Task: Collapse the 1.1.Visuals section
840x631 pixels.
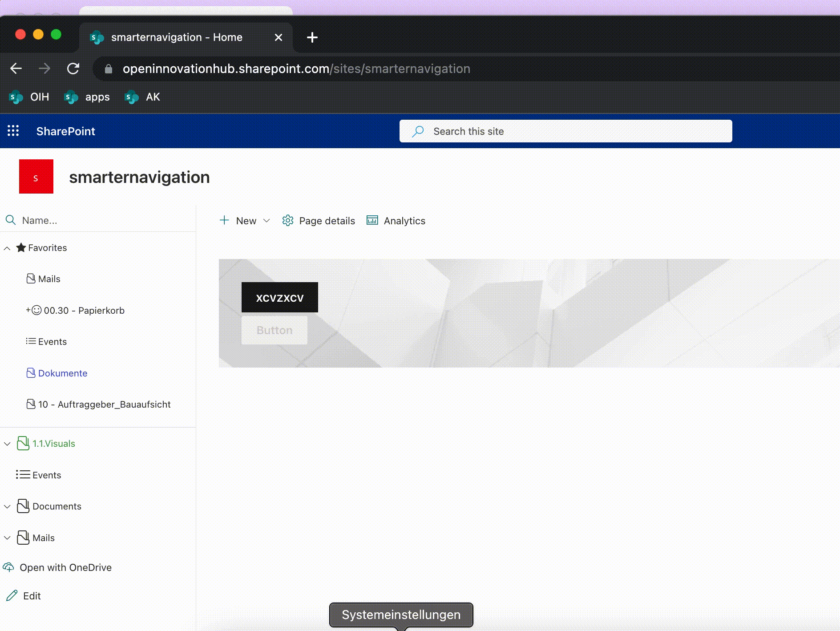Action: 7,444
